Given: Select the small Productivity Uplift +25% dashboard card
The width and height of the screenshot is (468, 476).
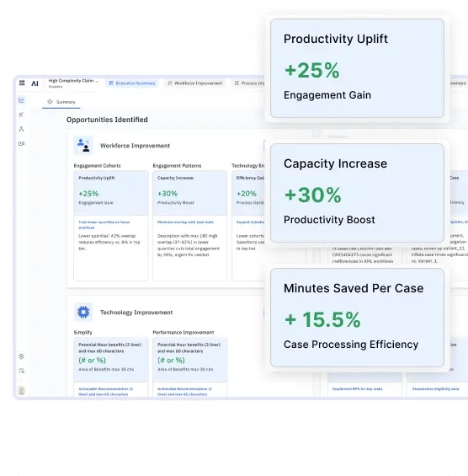Looking at the screenshot, I should click(x=111, y=193).
